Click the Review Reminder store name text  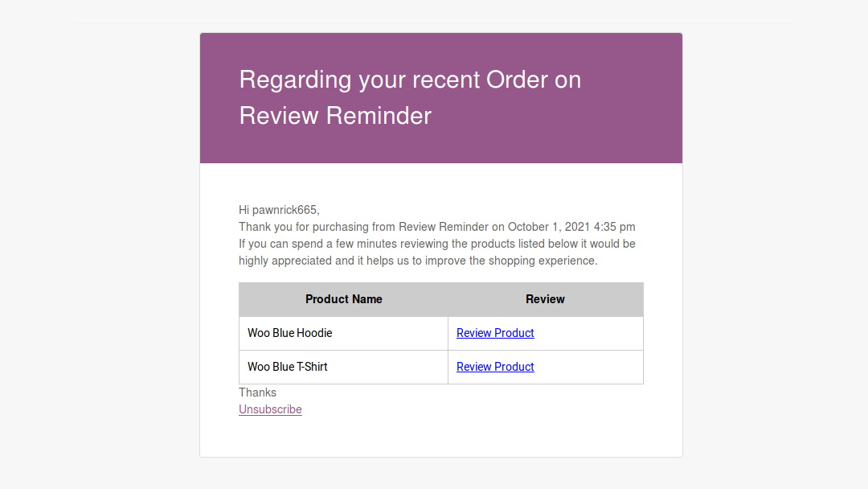pos(440,226)
